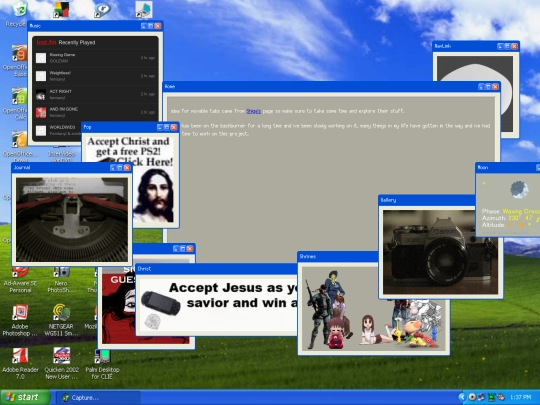Click the round white system tray icon

[x=472, y=397]
